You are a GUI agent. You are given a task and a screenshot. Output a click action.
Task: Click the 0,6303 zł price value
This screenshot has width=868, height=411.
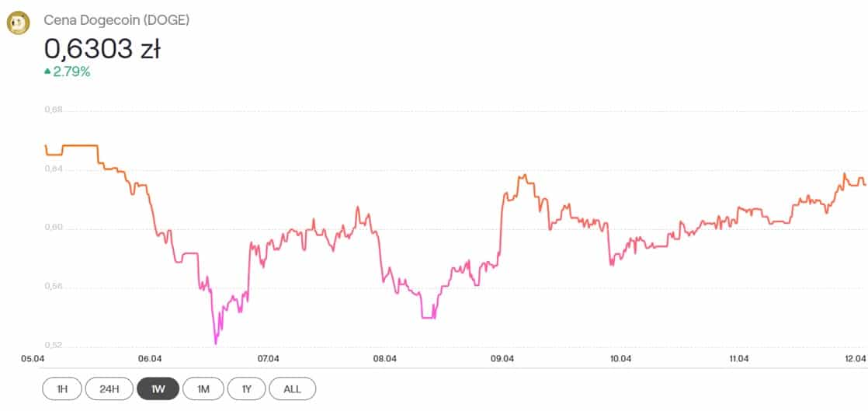(x=102, y=50)
